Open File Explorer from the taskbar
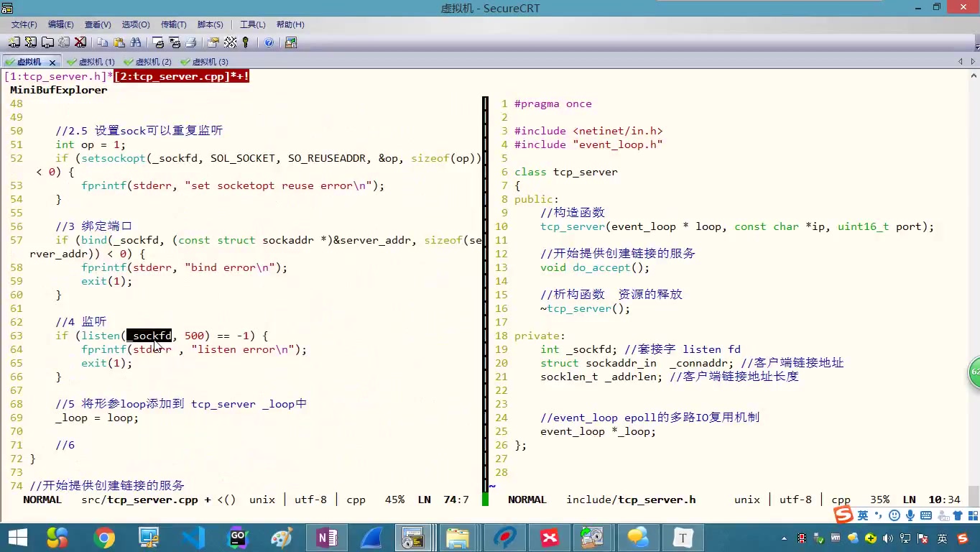Screen dimensions: 980x552 click(457, 538)
